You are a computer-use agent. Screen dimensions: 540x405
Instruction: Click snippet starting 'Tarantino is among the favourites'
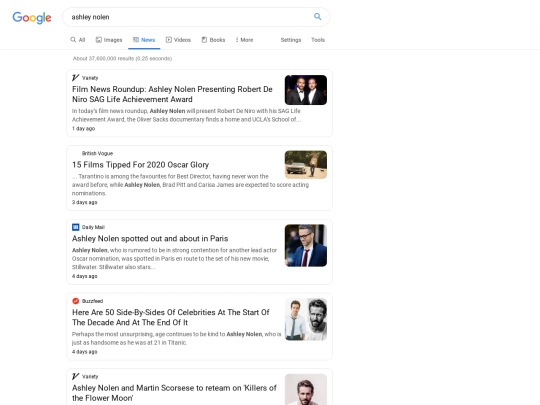pos(190,185)
